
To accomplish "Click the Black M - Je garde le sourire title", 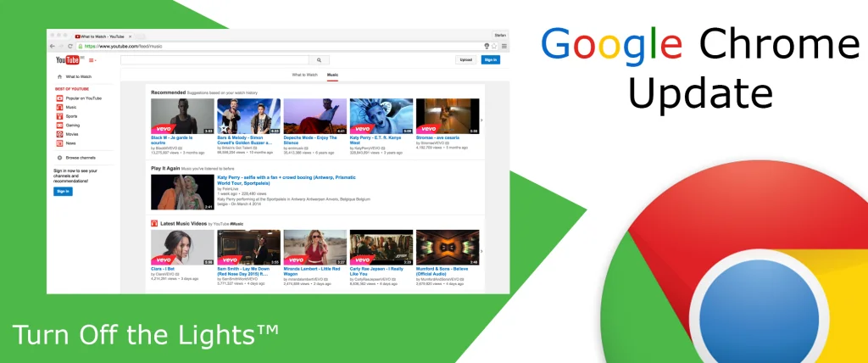I will (x=172, y=140).
